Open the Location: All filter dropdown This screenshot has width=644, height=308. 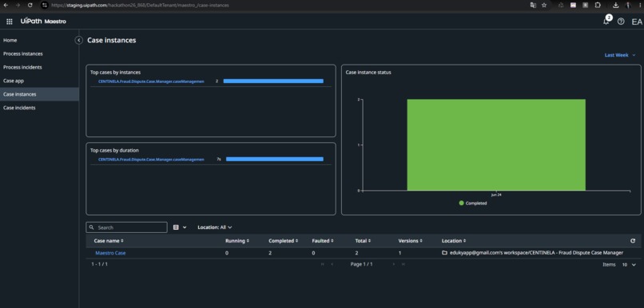pyautogui.click(x=215, y=227)
